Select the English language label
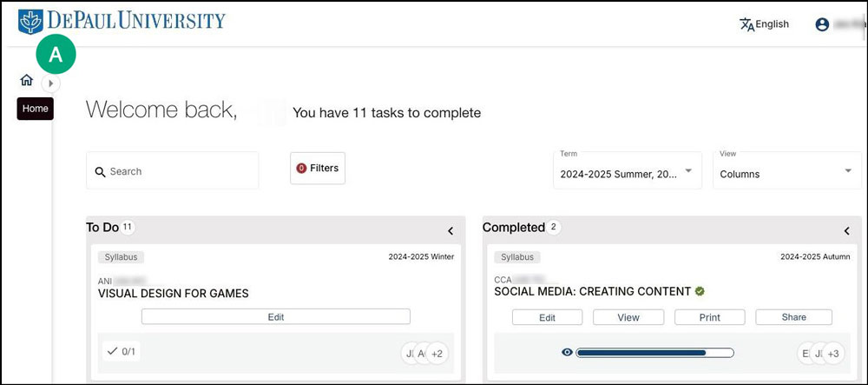 (x=773, y=23)
